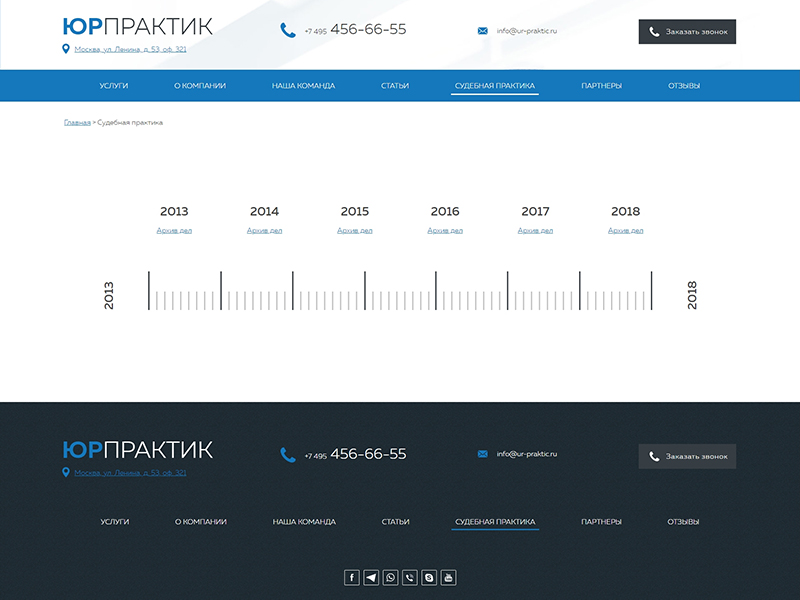
Task: Open Архив дел link under 2018
Action: [625, 229]
